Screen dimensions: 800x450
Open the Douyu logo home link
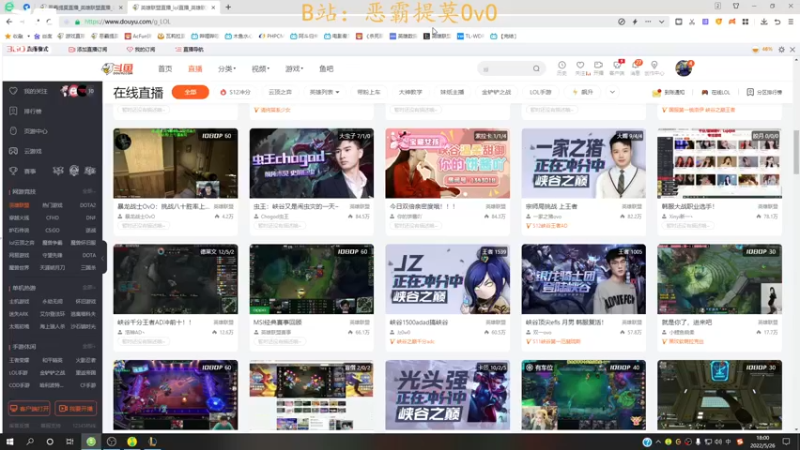(117, 68)
